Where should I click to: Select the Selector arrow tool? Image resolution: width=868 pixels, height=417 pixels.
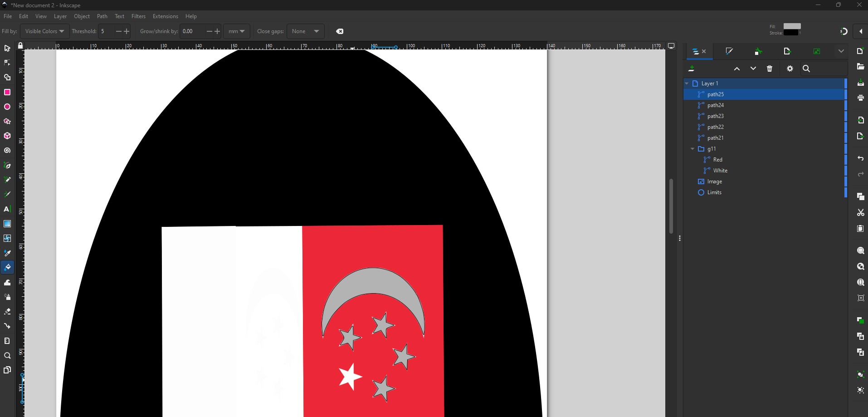7,49
